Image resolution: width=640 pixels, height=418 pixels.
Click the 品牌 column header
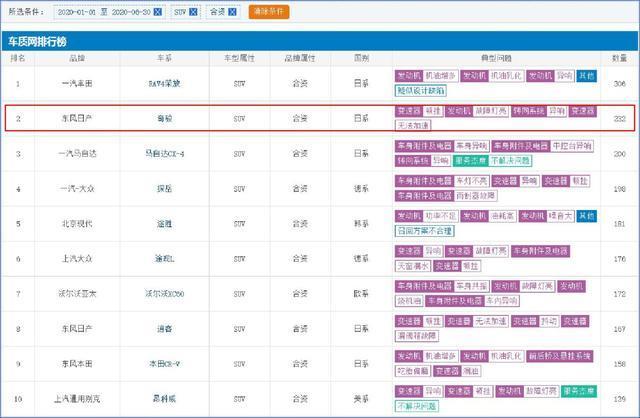point(77,58)
